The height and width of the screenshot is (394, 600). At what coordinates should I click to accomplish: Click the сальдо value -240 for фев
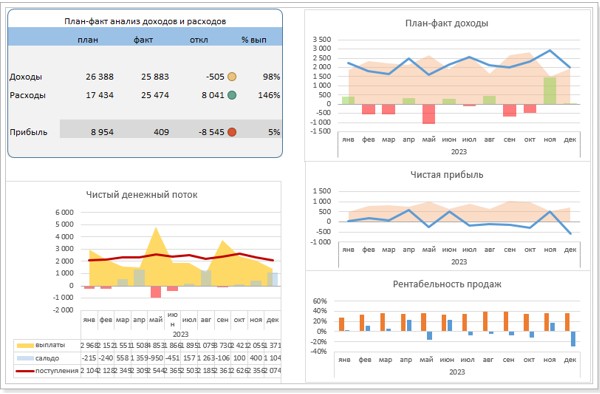click(106, 358)
